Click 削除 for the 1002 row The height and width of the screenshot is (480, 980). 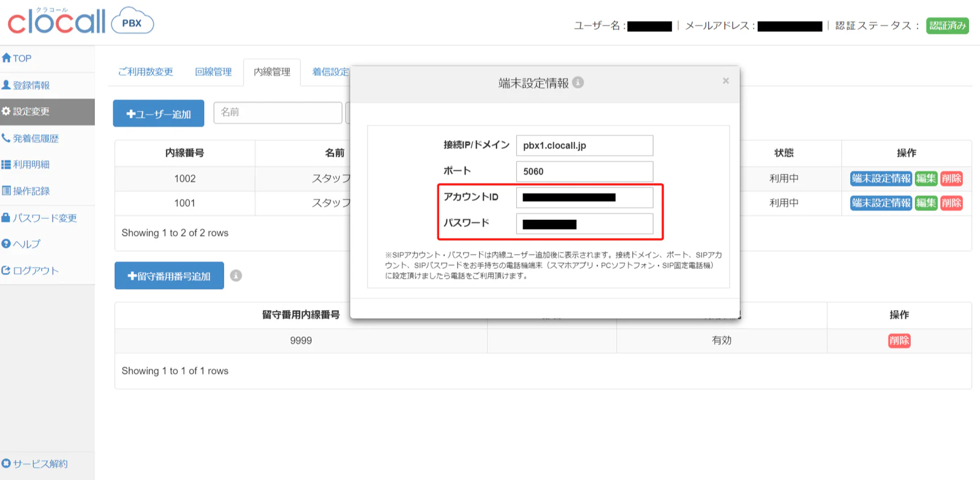951,178
